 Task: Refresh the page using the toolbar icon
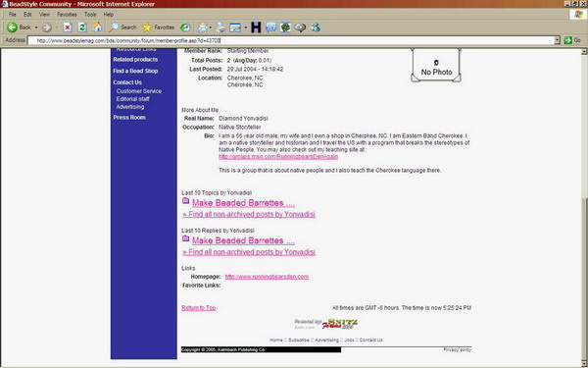(82, 27)
